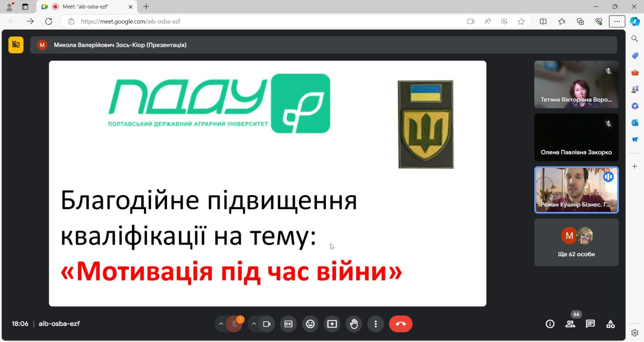Screen dimensions: 644x342
Task: Open the 'Ще 62 особи' participants tile
Action: pos(576,242)
